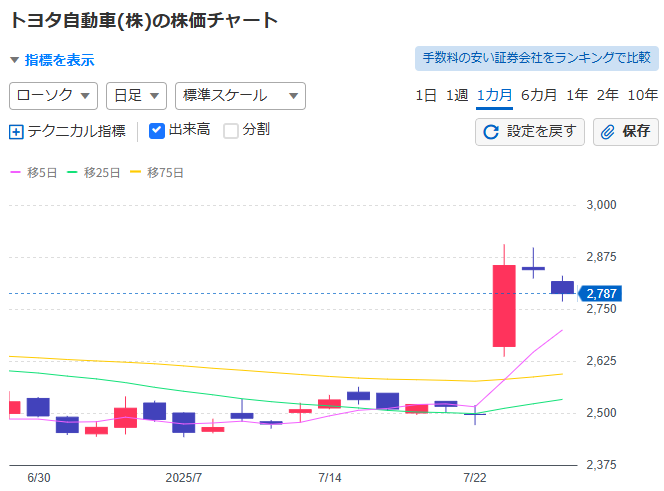Viewport: 664px width, 491px height.
Task: Click the 2,500 price axis label
Action: [601, 413]
